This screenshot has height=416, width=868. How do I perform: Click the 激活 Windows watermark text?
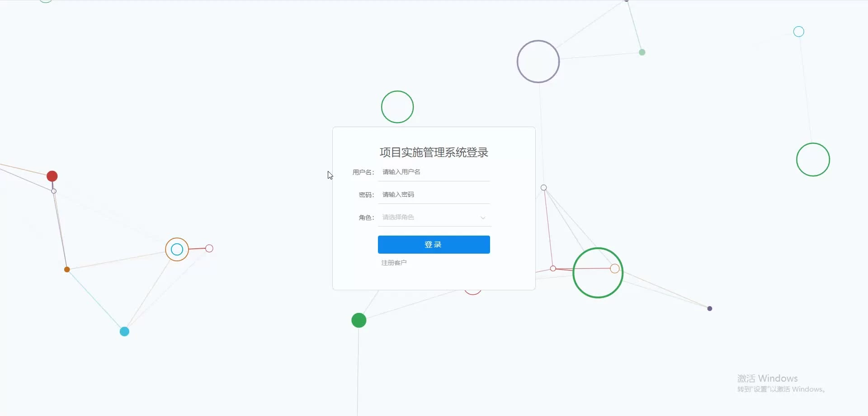767,378
